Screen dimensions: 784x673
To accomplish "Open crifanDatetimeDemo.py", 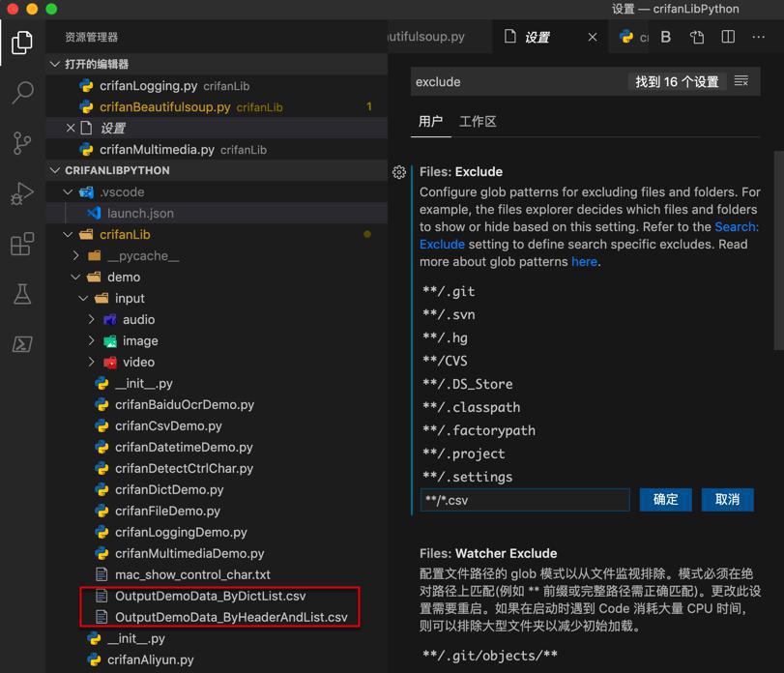I will point(217,447).
